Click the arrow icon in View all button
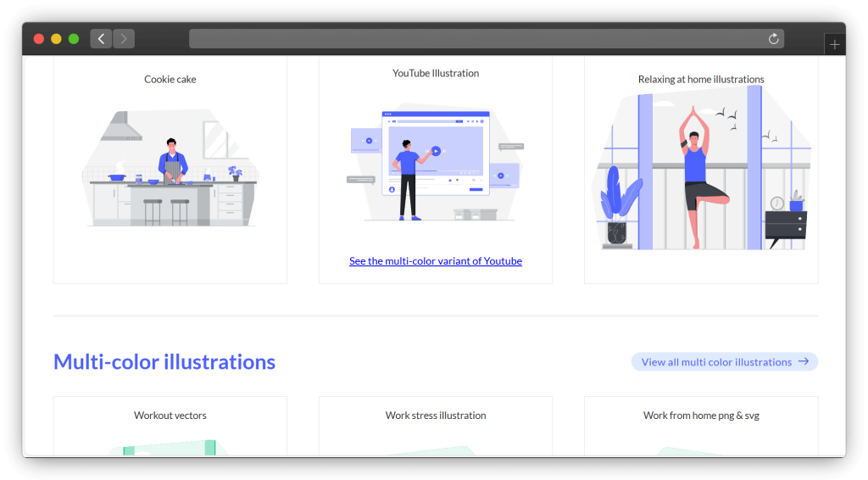Screen dimensions: 868x480 pyautogui.click(x=804, y=362)
